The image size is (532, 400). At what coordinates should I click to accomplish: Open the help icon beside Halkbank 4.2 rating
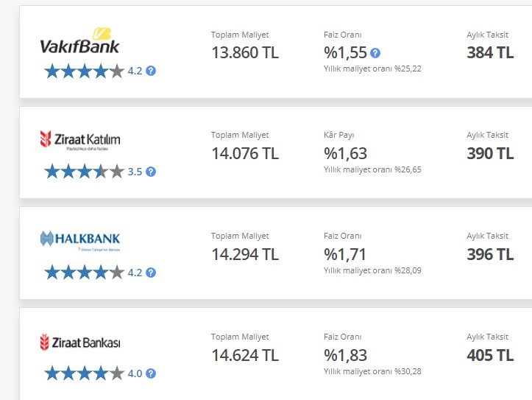pyautogui.click(x=151, y=273)
